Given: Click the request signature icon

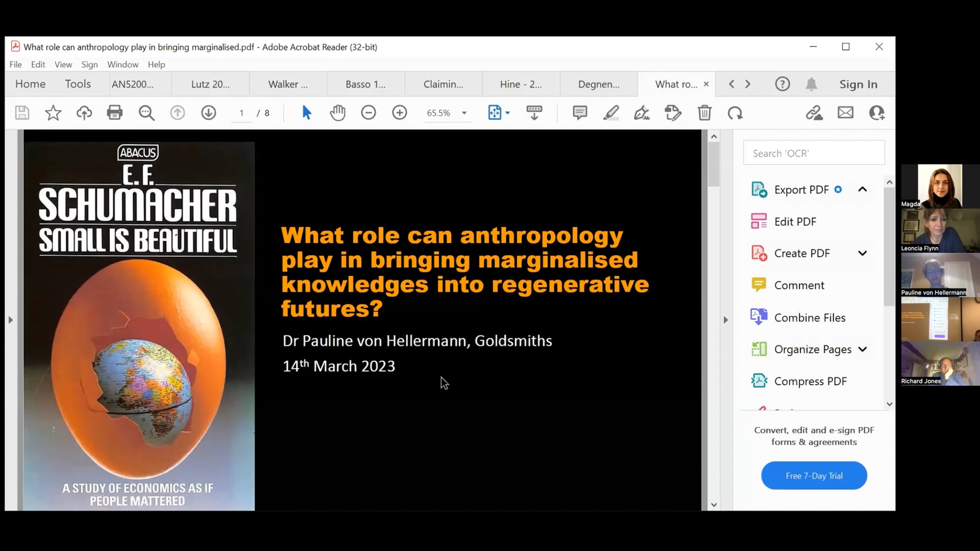Looking at the screenshot, I should [673, 113].
